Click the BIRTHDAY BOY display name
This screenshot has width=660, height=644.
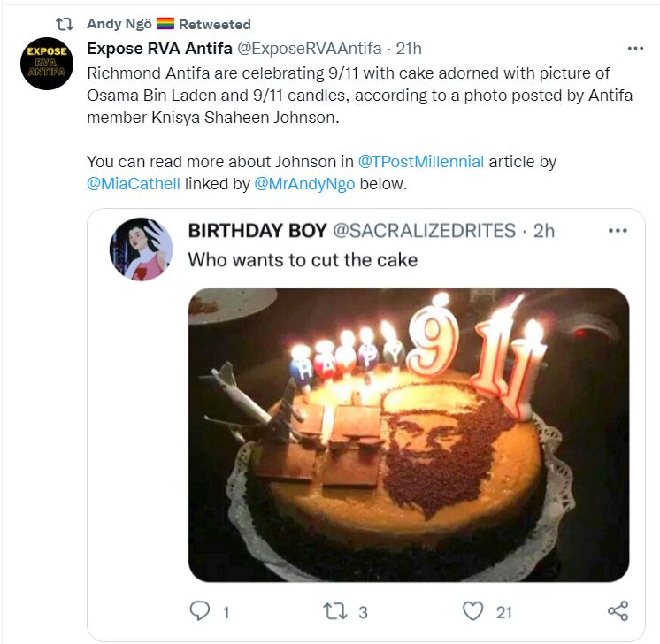pyautogui.click(x=257, y=231)
